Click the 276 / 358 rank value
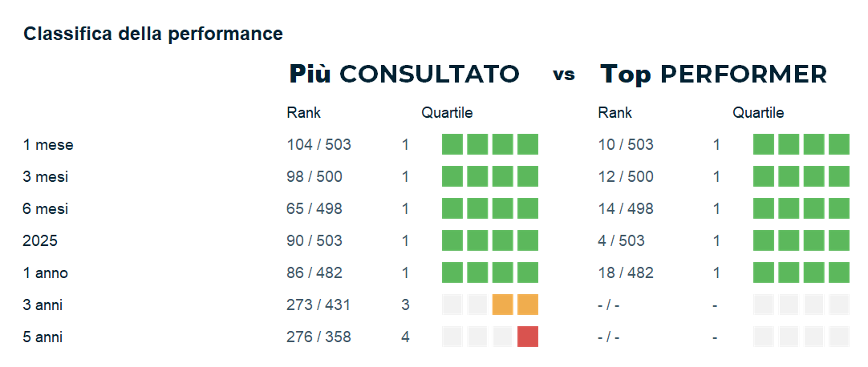Viewport: 868px width, 367px height. pos(318,337)
